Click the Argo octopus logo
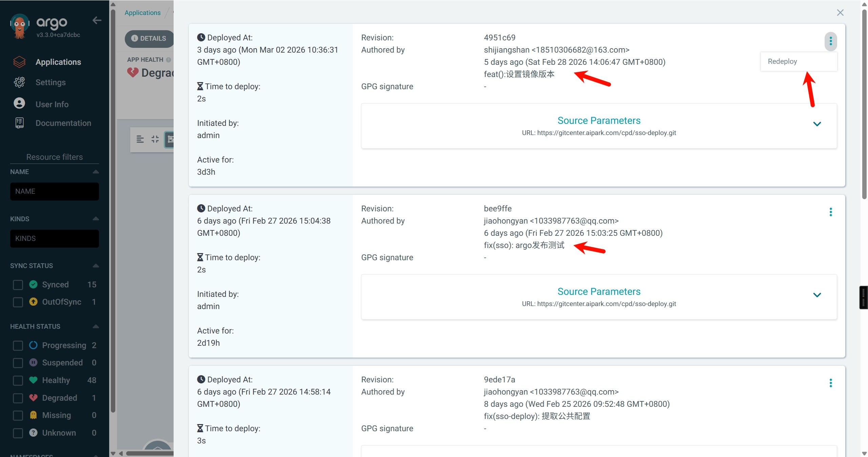This screenshot has width=868, height=457. point(20,26)
